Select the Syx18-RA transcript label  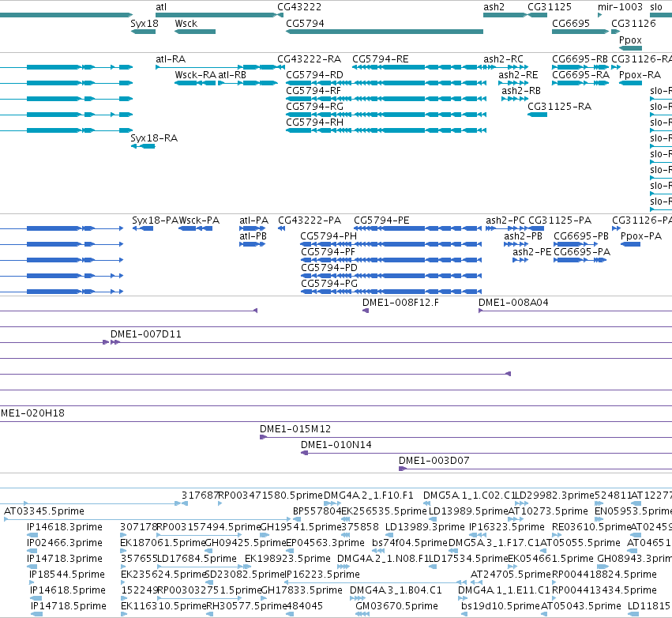pos(154,138)
